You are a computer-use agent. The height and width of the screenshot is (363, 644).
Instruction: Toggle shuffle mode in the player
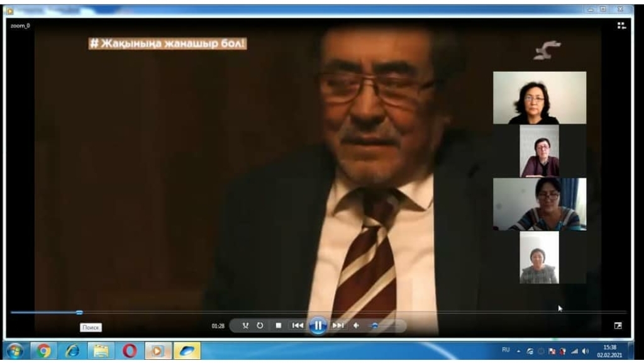point(245,325)
